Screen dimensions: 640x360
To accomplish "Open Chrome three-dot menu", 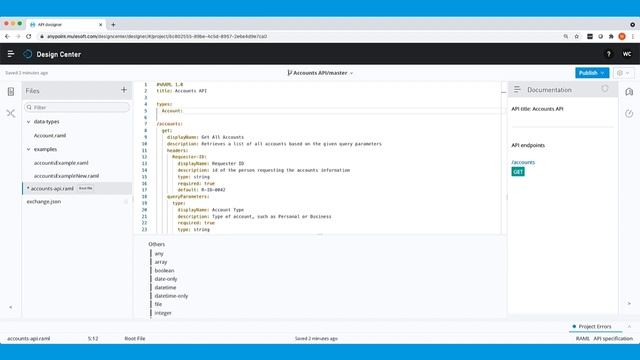I will tap(633, 36).
